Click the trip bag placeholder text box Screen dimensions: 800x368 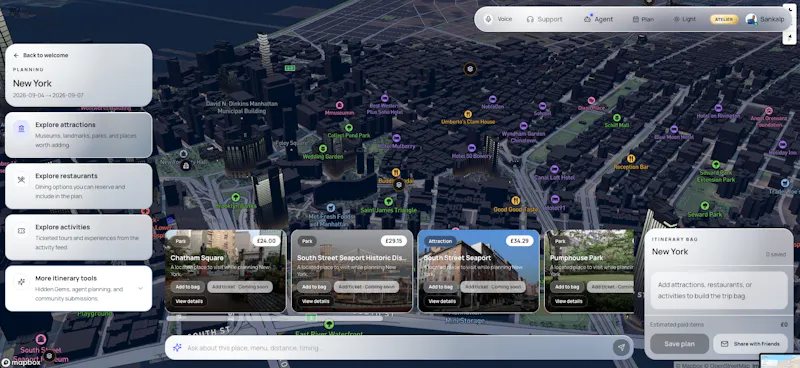coord(719,290)
